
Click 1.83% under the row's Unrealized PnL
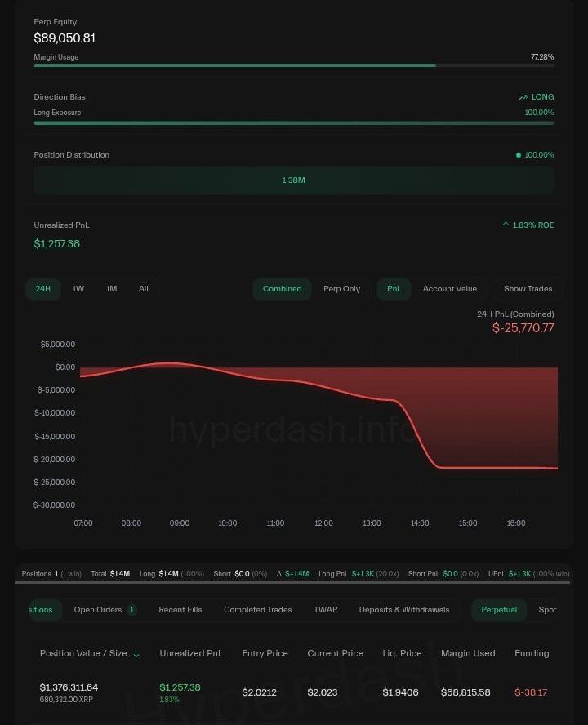pos(169,700)
